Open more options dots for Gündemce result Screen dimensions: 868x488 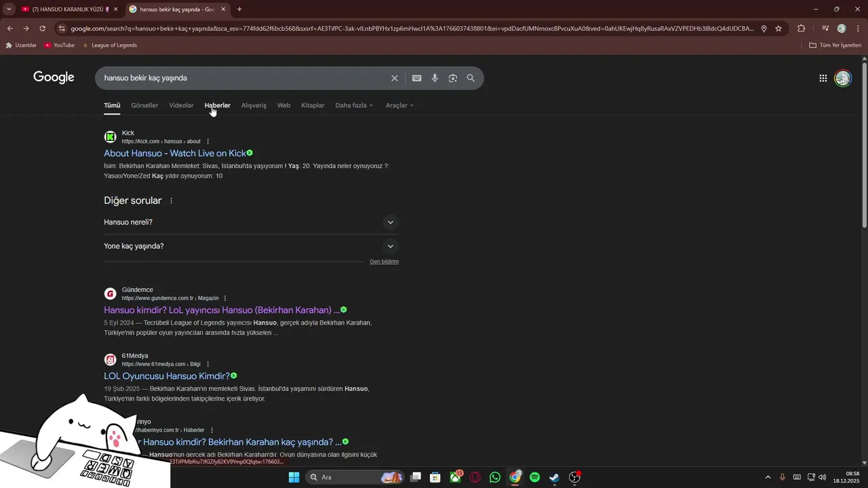click(225, 298)
